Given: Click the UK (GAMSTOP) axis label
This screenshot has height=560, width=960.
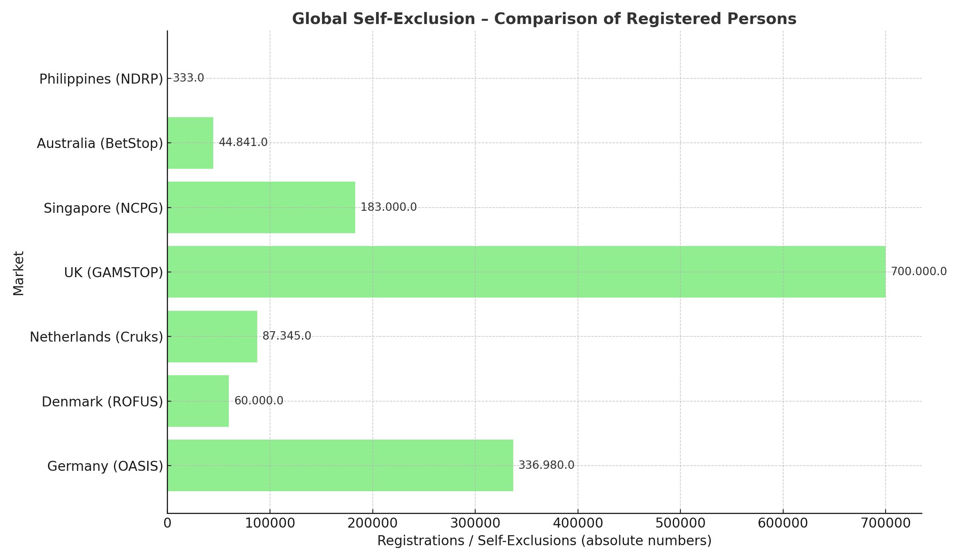Looking at the screenshot, I should click(x=114, y=272).
